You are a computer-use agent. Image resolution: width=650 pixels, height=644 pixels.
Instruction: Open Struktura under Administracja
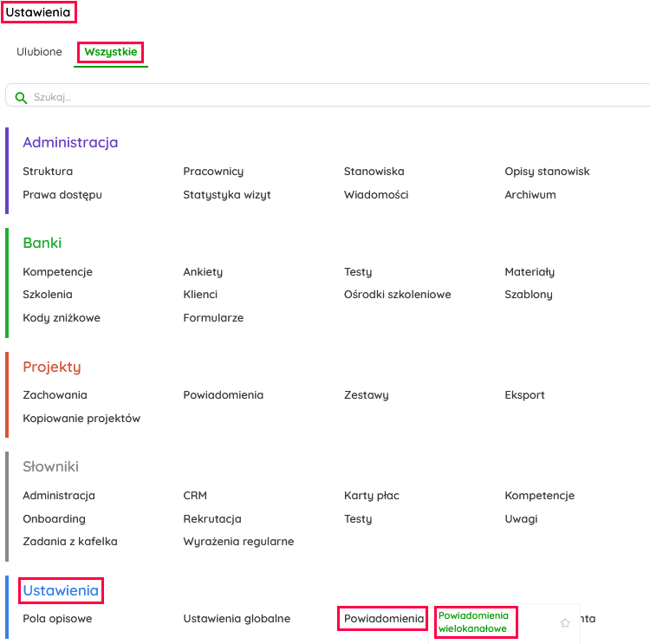(x=48, y=172)
